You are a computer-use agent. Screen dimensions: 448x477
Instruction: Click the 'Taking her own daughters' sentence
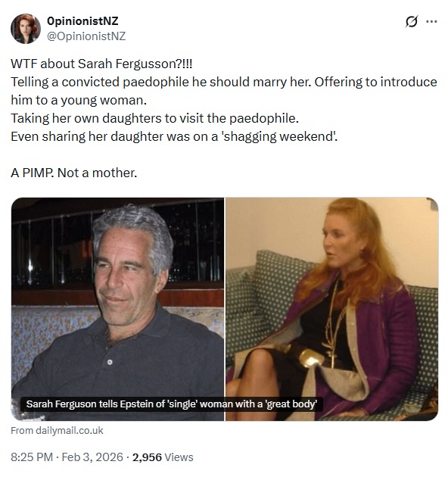click(x=155, y=118)
